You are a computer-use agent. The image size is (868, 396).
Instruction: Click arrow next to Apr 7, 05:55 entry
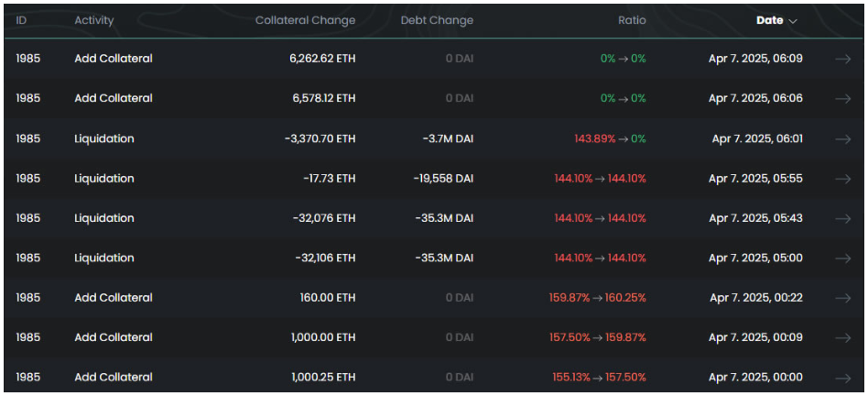[842, 179]
